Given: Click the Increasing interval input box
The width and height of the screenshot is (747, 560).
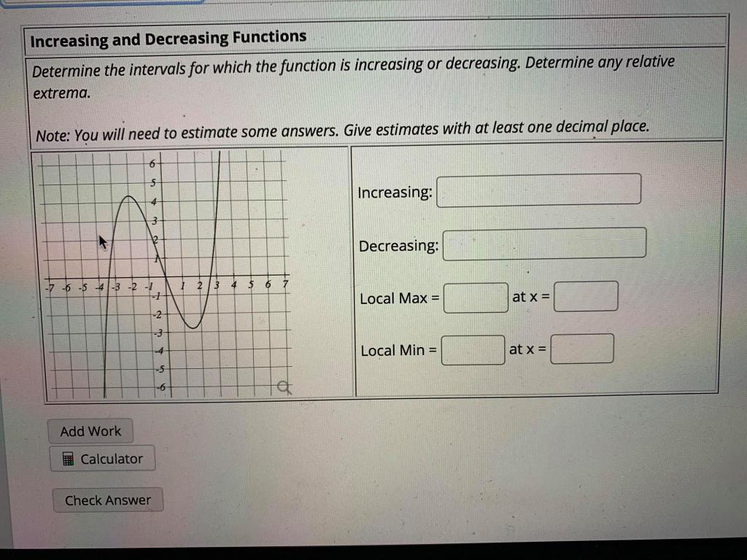Looking at the screenshot, I should tap(538, 190).
